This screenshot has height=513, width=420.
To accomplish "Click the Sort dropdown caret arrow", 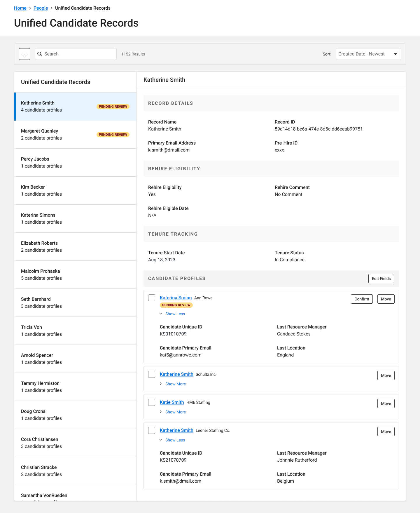I will [395, 54].
